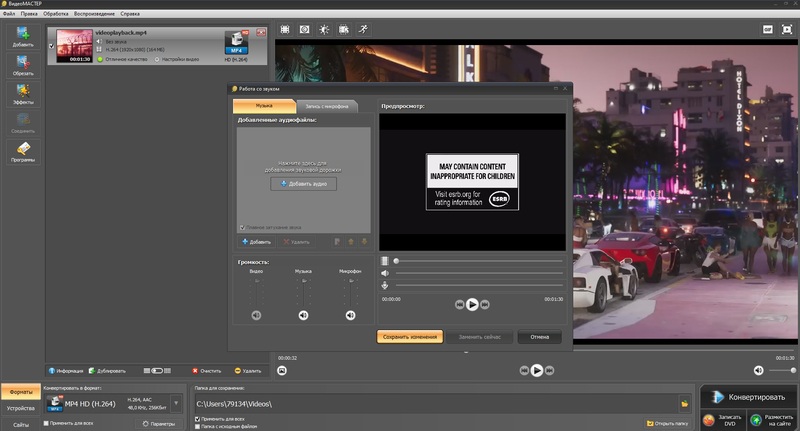Viewport: 800px width, 431px height.
Task: Select the Музыка tab in sound dialog
Action: point(264,106)
